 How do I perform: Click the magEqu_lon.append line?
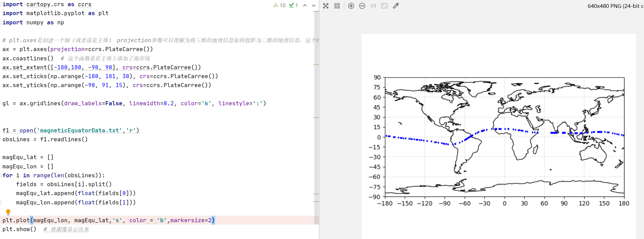(x=76, y=203)
